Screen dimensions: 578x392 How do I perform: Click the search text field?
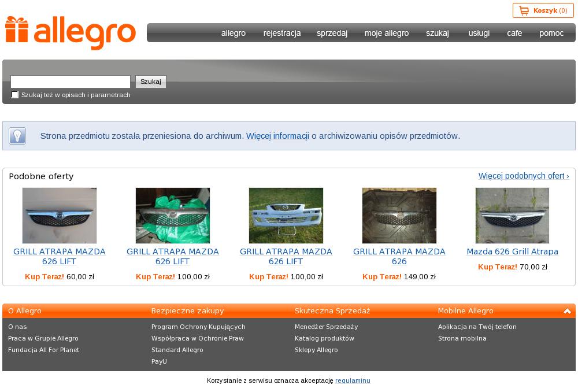pos(71,82)
